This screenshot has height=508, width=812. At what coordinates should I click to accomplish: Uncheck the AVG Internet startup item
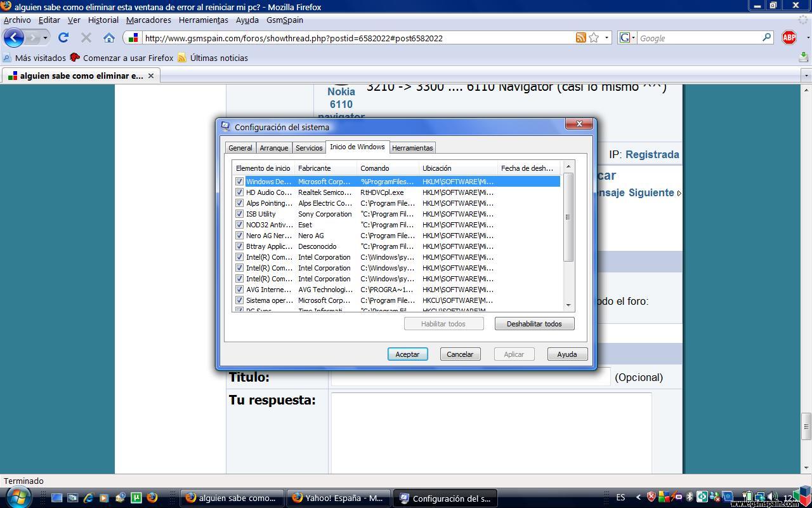click(x=239, y=290)
